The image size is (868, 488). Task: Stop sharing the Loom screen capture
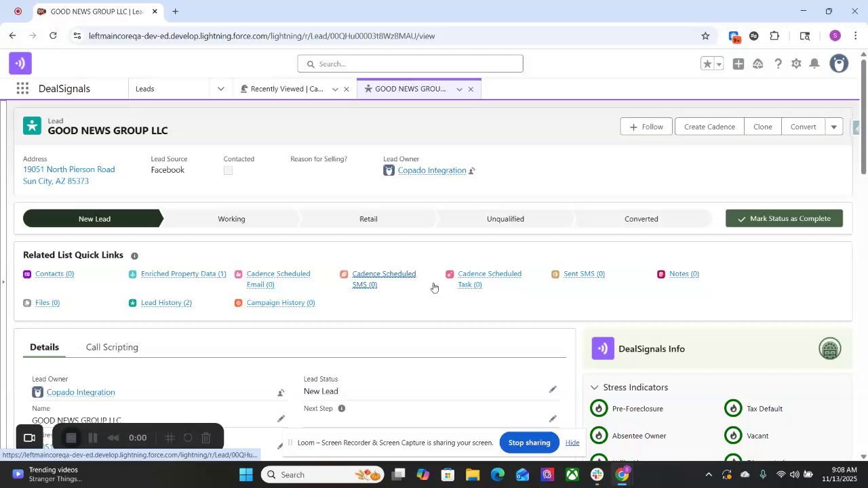(x=529, y=443)
